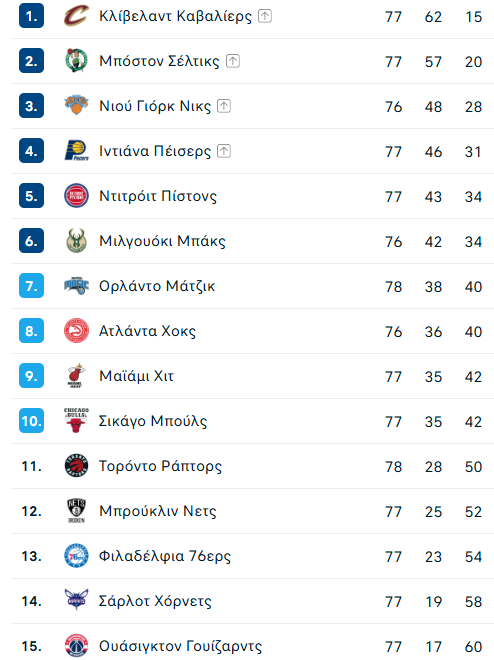The height and width of the screenshot is (660, 494).
Task: Open Φιλαδέλφια 76ερς team link
Action: click(x=165, y=556)
